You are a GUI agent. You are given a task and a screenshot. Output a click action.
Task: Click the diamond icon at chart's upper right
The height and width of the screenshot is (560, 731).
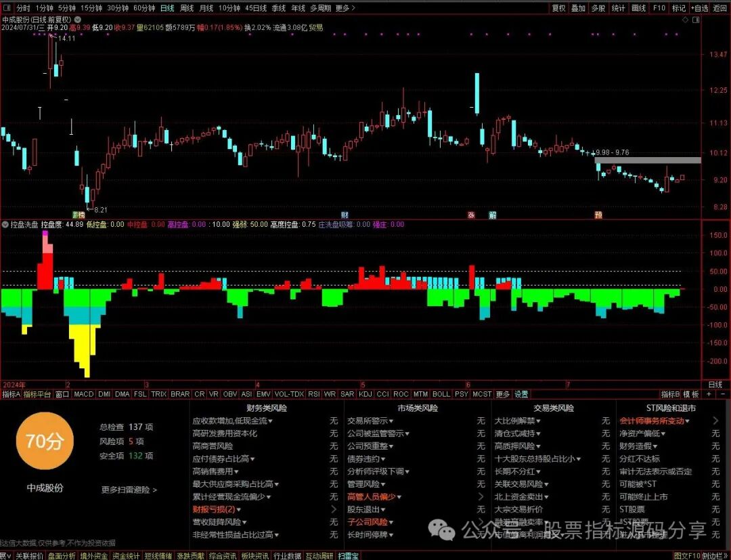[x=685, y=20]
